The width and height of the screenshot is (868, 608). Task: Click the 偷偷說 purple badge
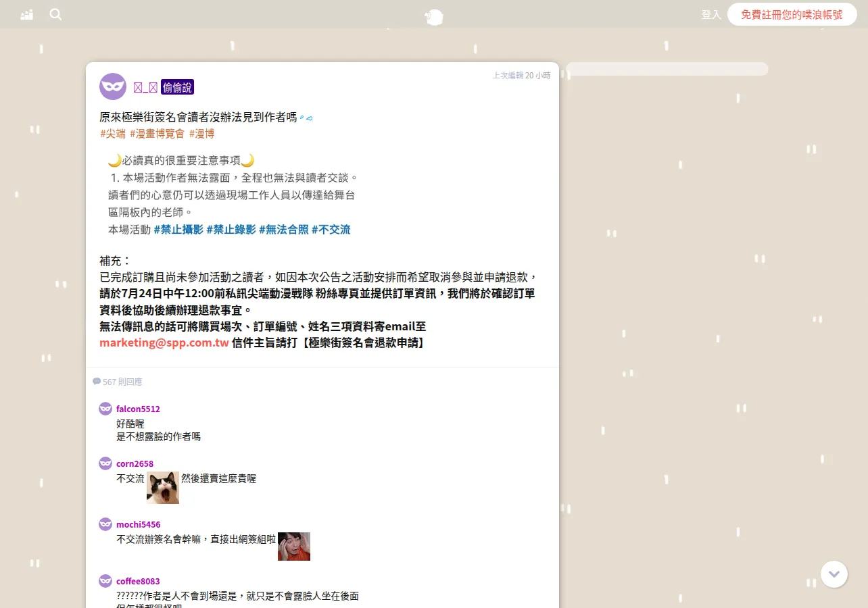[x=177, y=87]
